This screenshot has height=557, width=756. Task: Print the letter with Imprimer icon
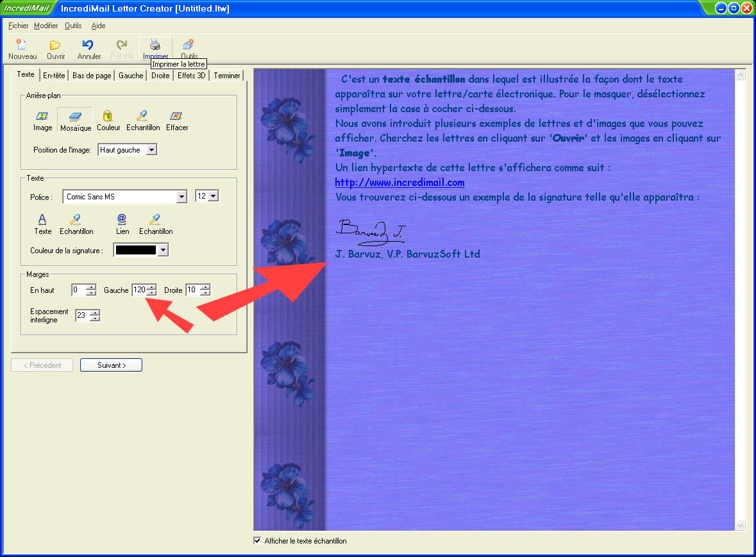tap(155, 49)
